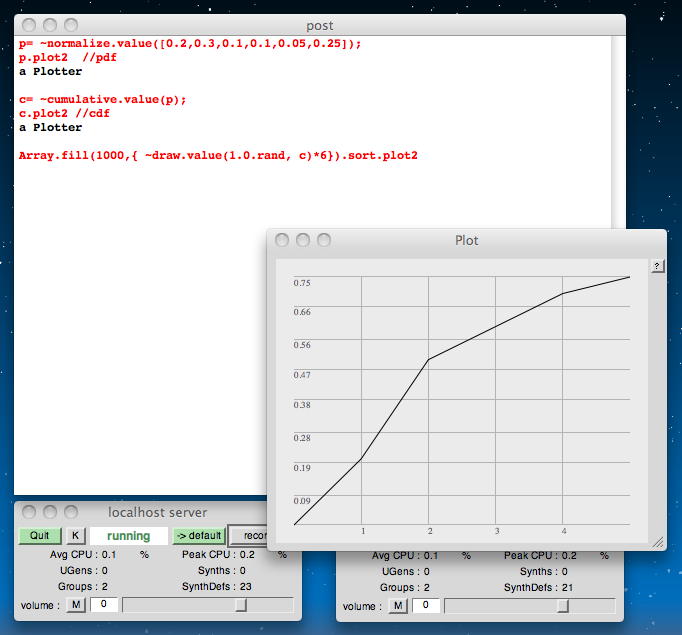Close the post window
This screenshot has height=635, width=682.
(29, 25)
